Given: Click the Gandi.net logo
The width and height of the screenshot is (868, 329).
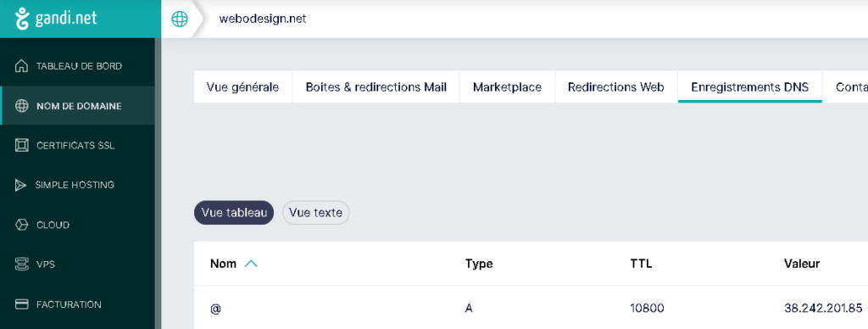Looking at the screenshot, I should pyautogui.click(x=56, y=19).
